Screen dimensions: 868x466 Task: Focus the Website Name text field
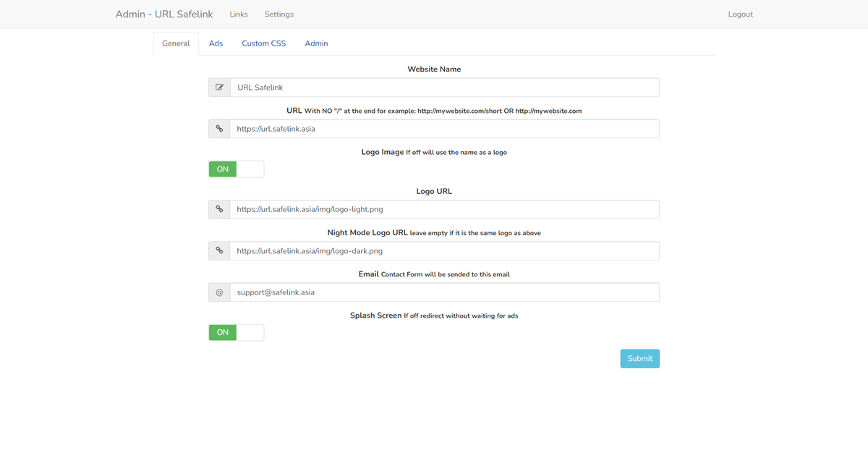[x=444, y=88]
